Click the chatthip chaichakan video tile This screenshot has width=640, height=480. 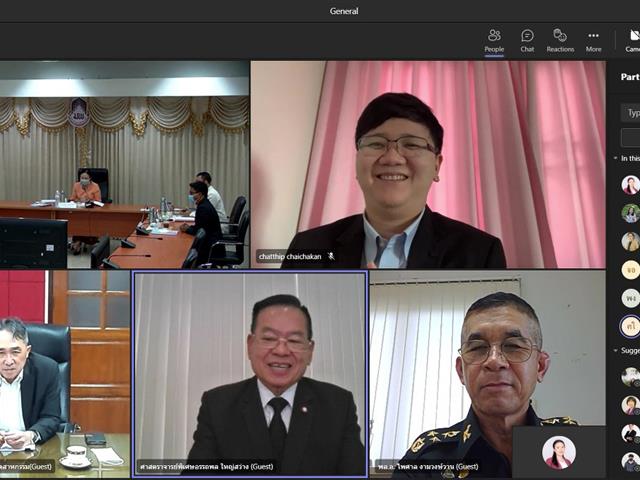pyautogui.click(x=428, y=164)
